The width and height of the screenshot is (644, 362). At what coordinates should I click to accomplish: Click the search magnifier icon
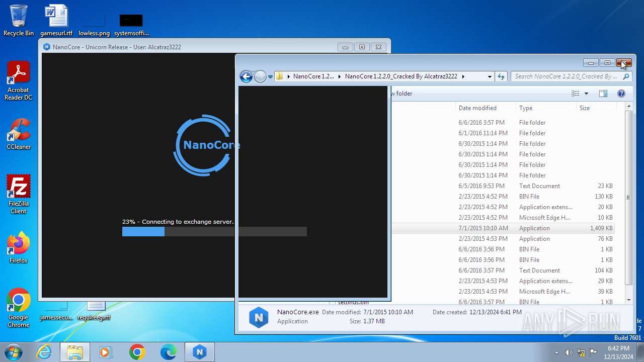tap(626, 76)
